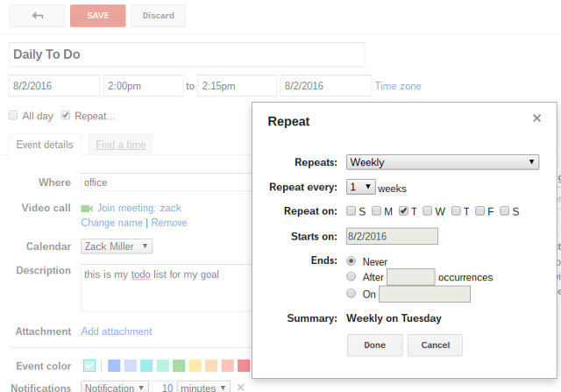This screenshot has width=561, height=392.
Task: Open the Zack Miller calendar dropdown
Action: 117,247
